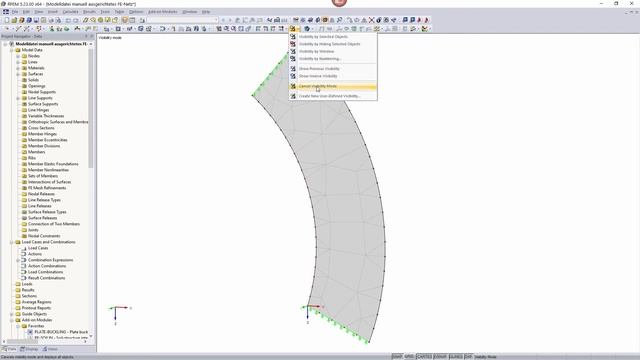Choose Visibility by Hiding Selected Objects

(333, 44)
